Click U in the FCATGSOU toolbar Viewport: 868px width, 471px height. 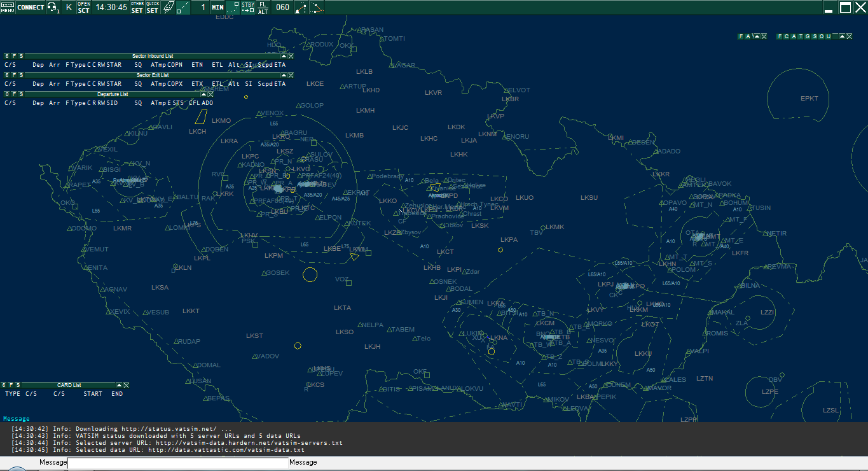[x=827, y=36]
